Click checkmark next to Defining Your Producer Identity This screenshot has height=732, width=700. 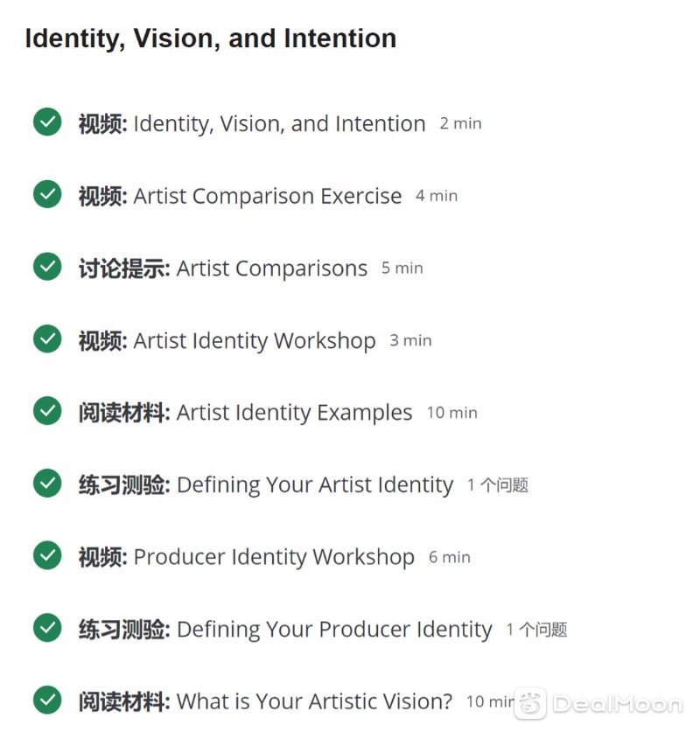[47, 627]
